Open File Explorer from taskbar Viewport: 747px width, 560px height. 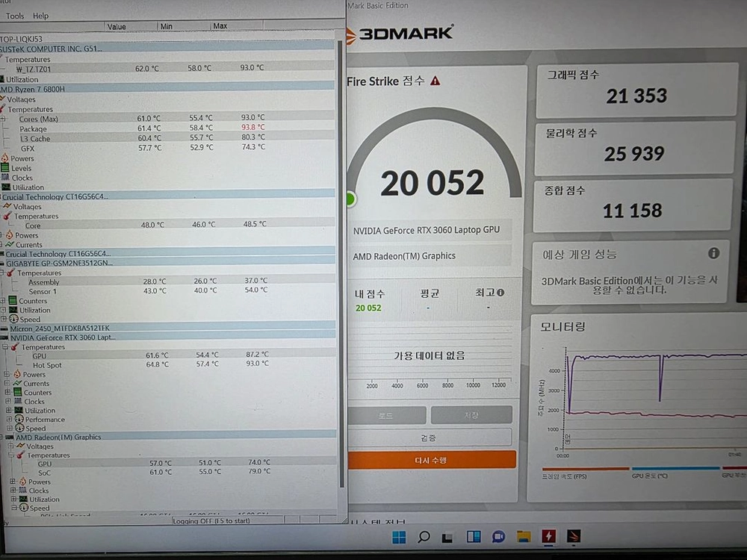tap(524, 537)
